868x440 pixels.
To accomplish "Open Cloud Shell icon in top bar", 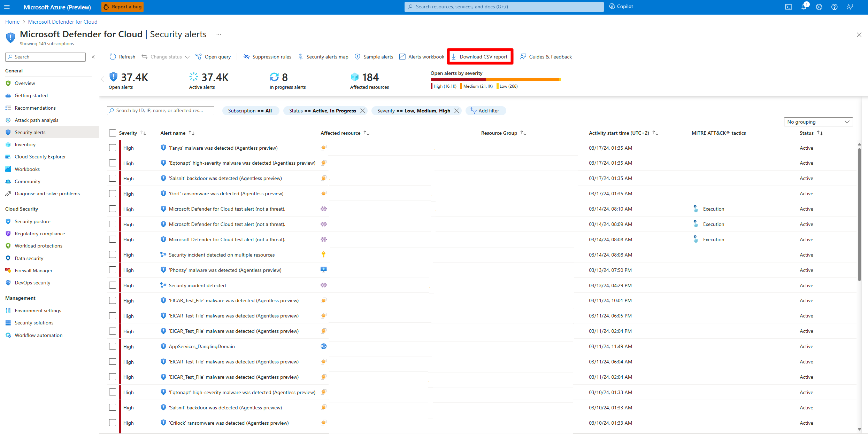I will [x=788, y=7].
